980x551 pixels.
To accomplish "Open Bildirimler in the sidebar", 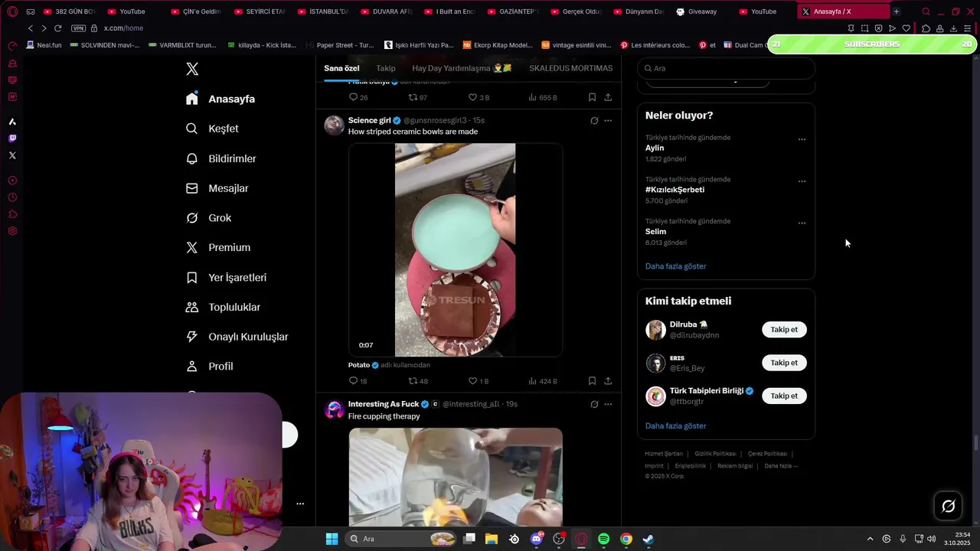I will [x=222, y=158].
